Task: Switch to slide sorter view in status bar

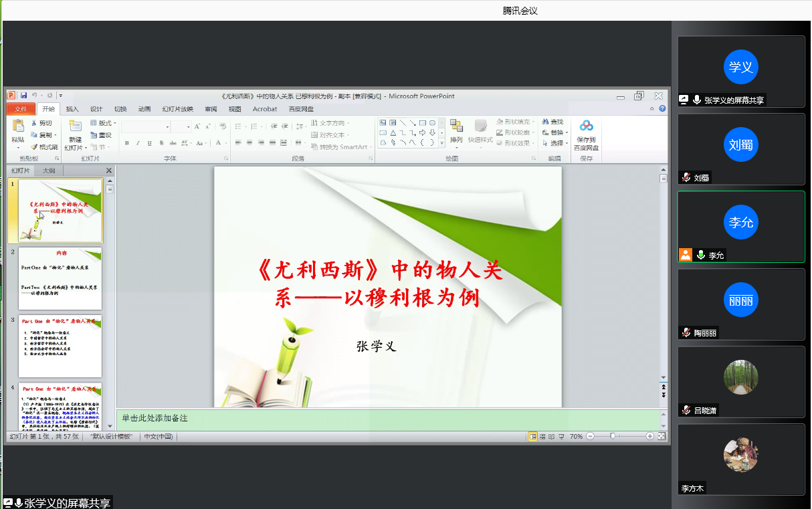Action: pos(542,437)
